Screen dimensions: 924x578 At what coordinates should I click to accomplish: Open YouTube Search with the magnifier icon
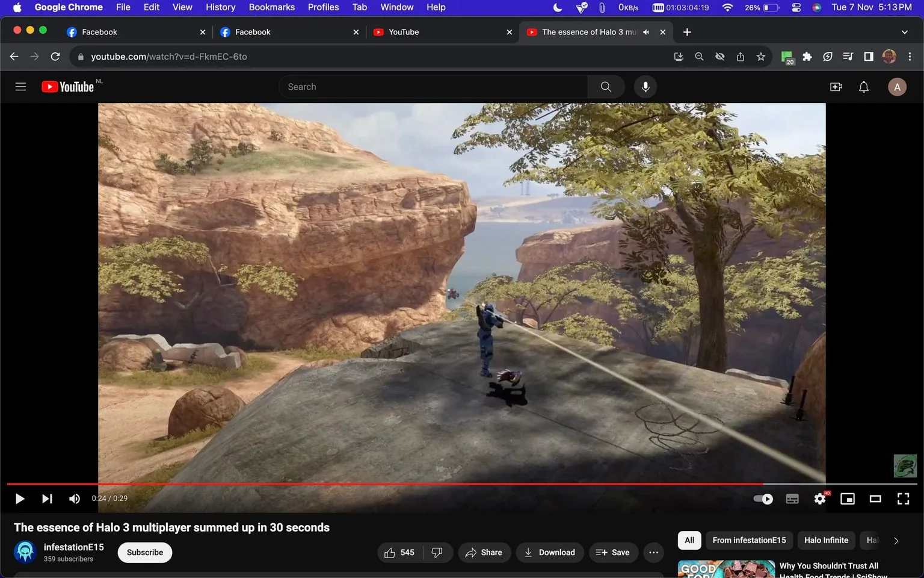(x=606, y=86)
